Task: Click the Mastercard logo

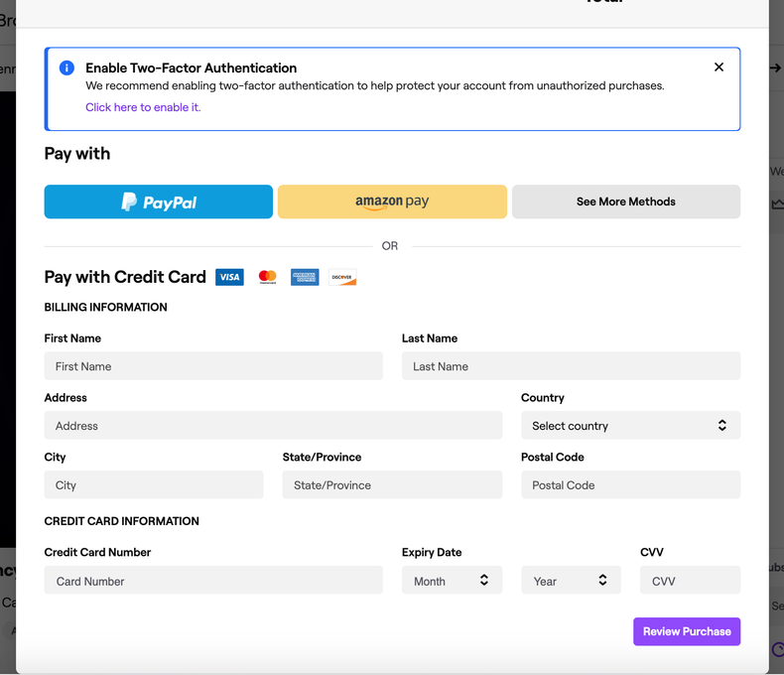Action: pyautogui.click(x=267, y=277)
